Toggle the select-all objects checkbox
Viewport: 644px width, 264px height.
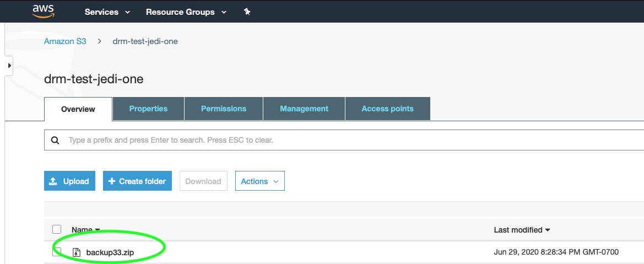[x=57, y=229]
